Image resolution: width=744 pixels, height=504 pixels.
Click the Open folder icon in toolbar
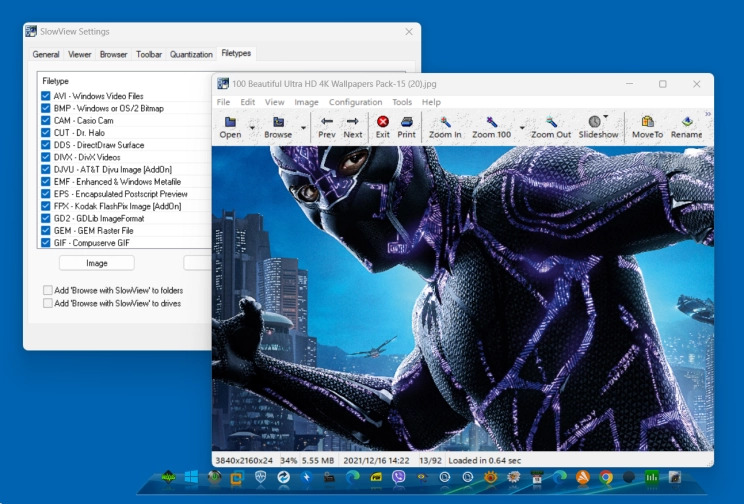click(230, 122)
